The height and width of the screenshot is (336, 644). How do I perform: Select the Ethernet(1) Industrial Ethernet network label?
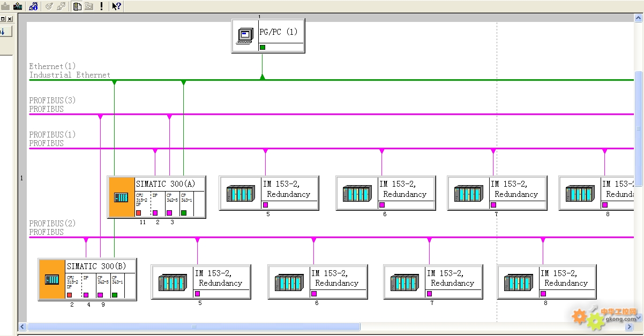pos(70,71)
